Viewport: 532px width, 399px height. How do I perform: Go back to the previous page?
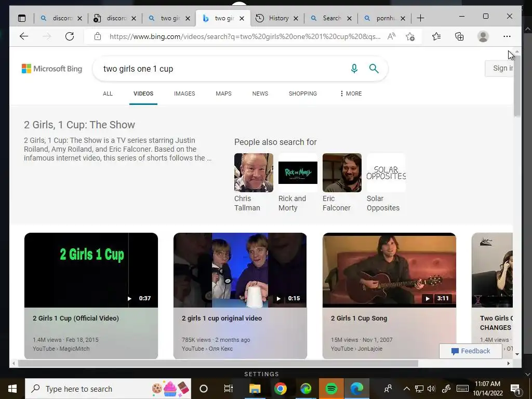24,36
